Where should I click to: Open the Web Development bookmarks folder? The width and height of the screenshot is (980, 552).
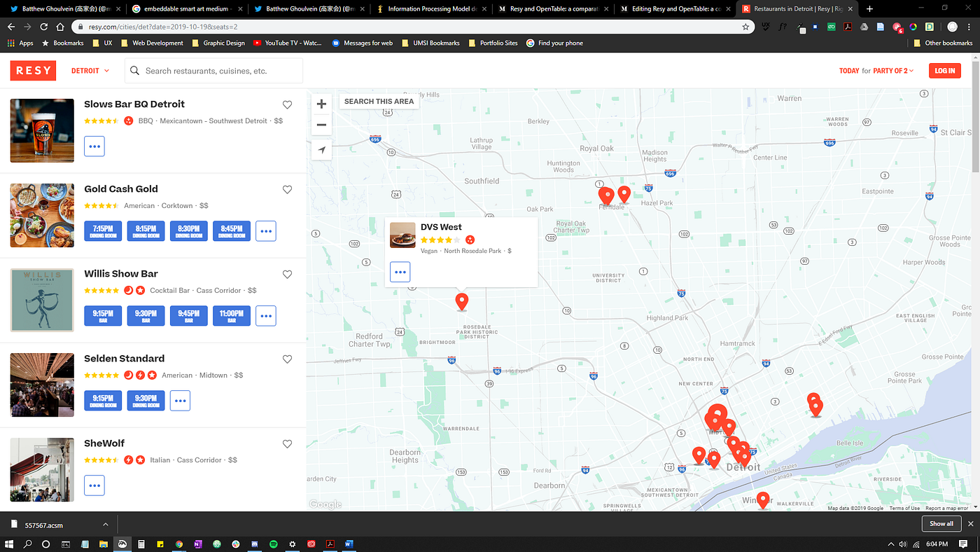pos(152,43)
